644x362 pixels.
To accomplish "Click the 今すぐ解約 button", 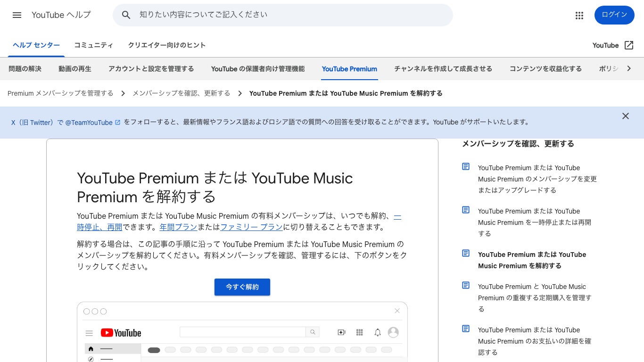I will pos(242,287).
